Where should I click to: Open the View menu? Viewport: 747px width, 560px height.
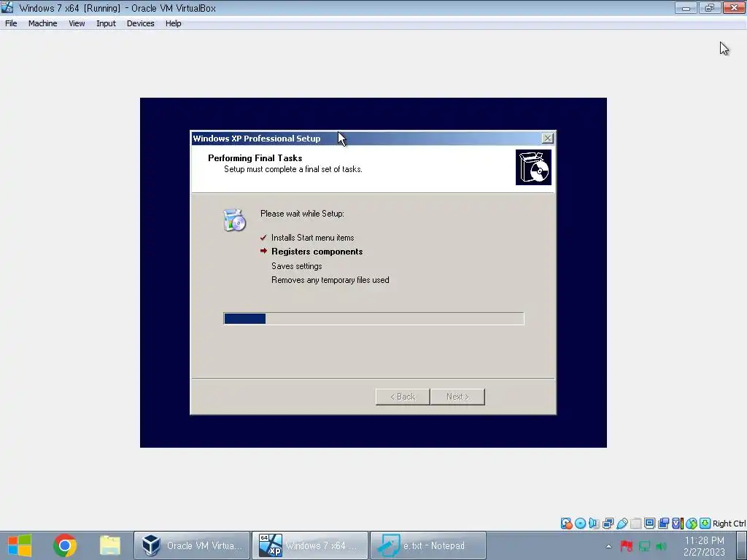[x=77, y=23]
